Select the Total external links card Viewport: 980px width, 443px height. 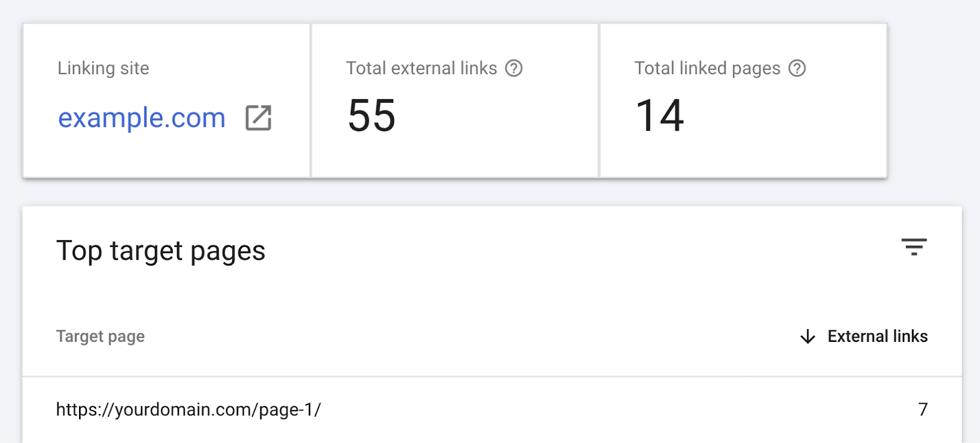coord(454,98)
